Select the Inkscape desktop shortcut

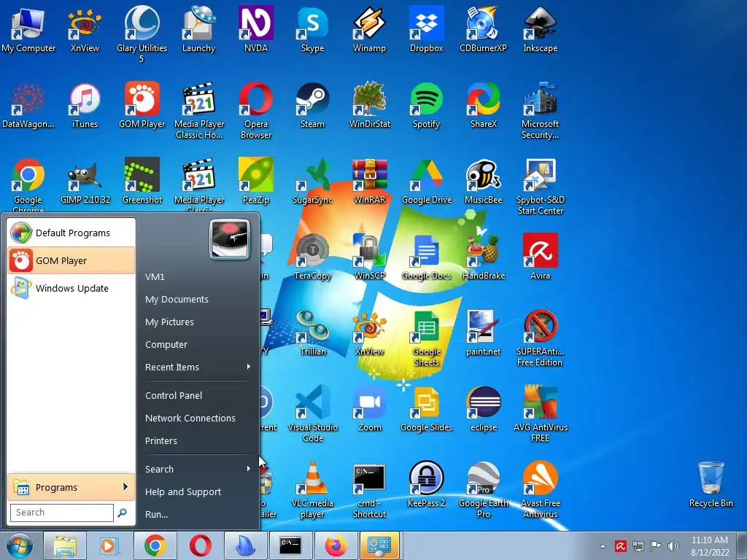tap(541, 29)
